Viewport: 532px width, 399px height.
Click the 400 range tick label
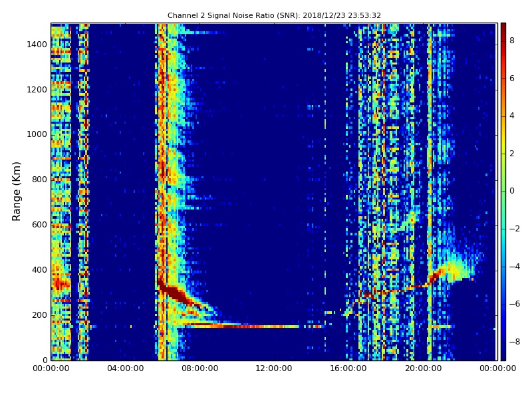39,270
